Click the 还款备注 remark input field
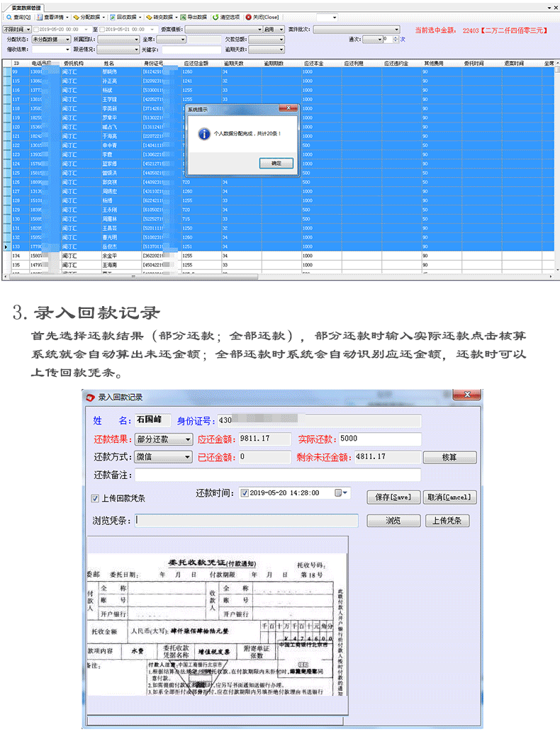560x744 pixels. coord(278,475)
